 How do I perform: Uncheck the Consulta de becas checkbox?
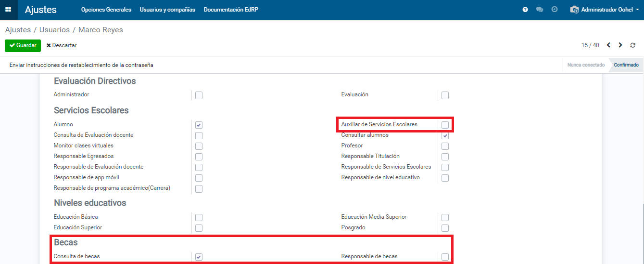(199, 257)
